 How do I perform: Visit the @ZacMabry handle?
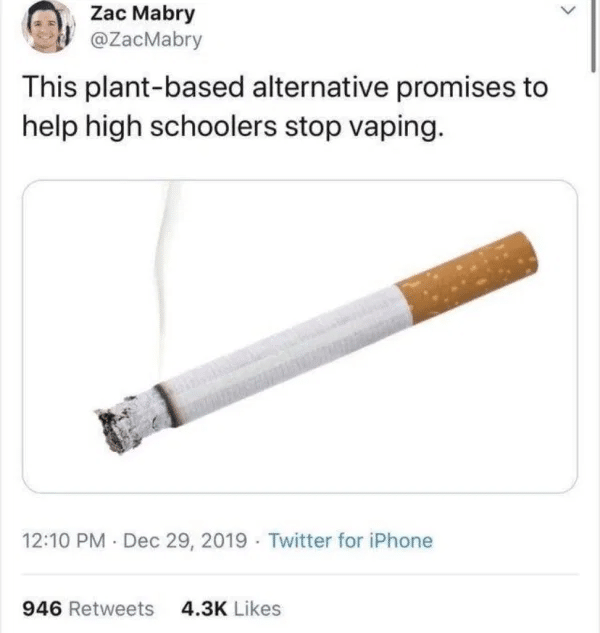coord(146,40)
